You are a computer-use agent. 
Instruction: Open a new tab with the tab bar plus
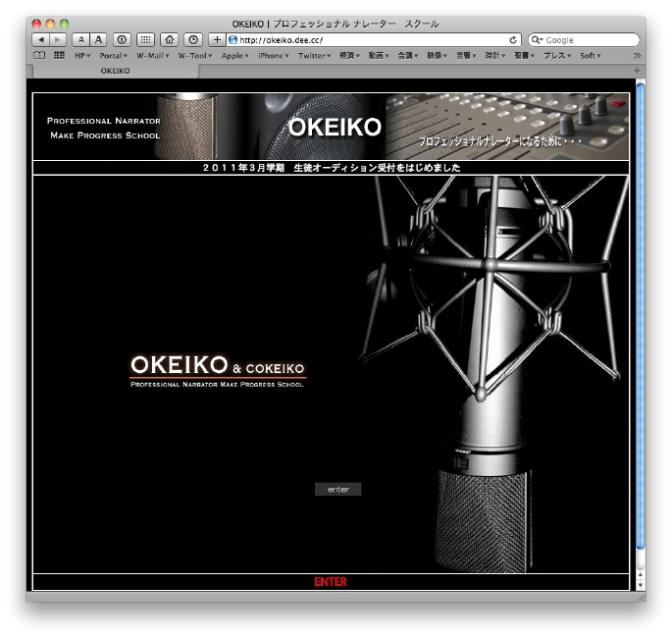[x=637, y=71]
